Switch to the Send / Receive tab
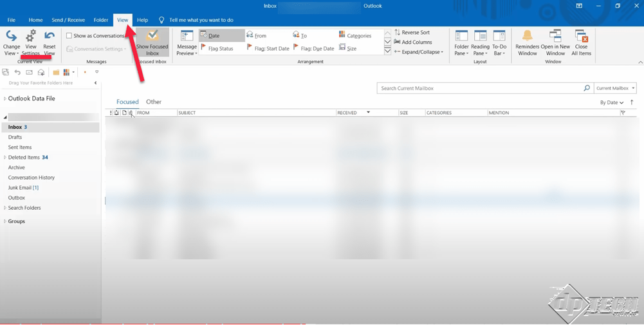 pos(68,20)
